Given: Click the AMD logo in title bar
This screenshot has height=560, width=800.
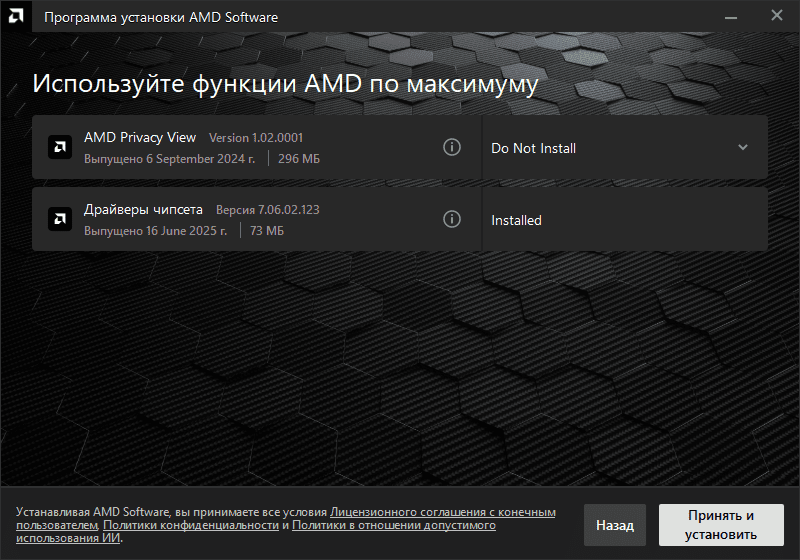Looking at the screenshot, I should pyautogui.click(x=16, y=16).
